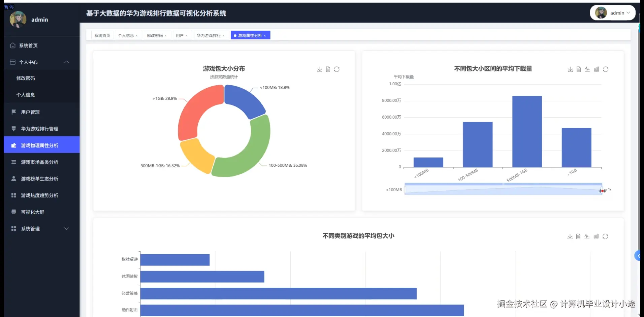Click the 100-500MB bar in average downloads chart
644x317 pixels.
[x=478, y=145]
